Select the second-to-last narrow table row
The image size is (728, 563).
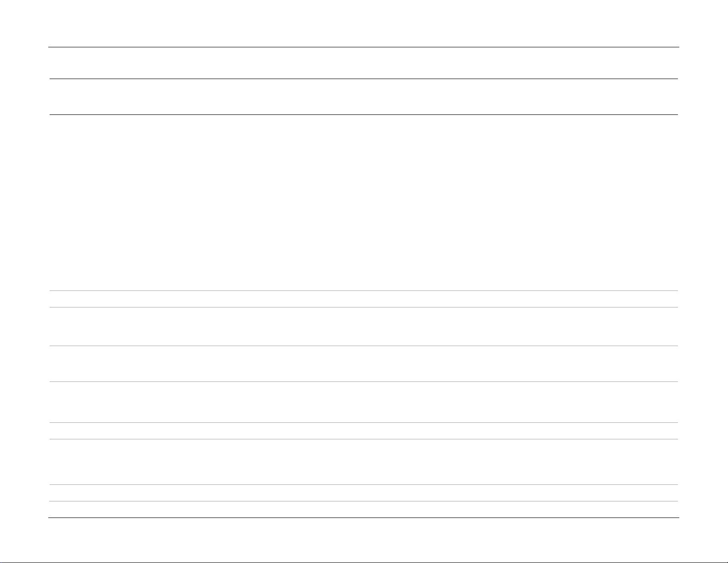pos(364,493)
